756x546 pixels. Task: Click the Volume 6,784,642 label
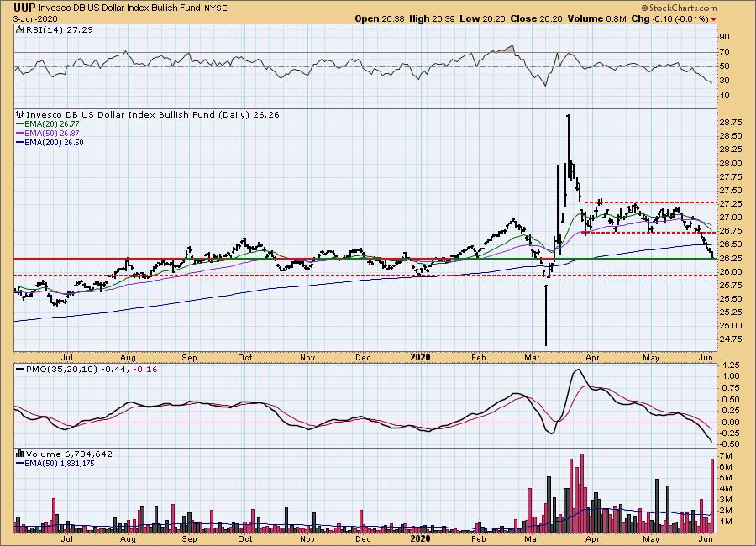coord(69,454)
